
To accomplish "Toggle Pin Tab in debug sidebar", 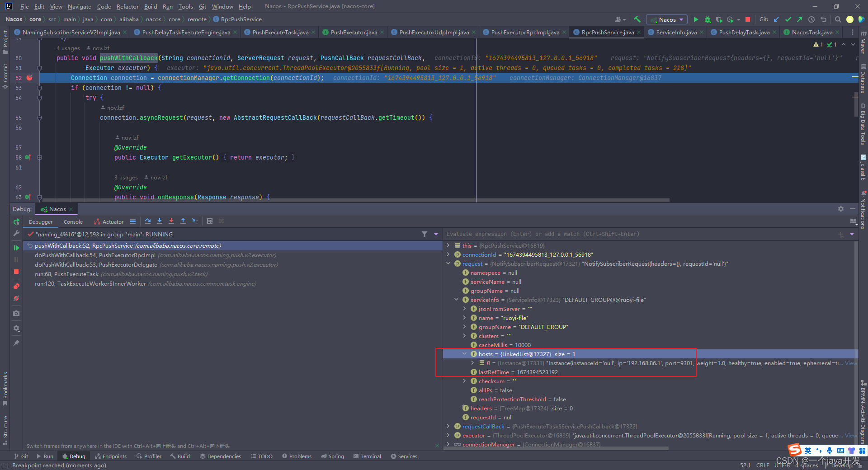I will click(x=16, y=343).
